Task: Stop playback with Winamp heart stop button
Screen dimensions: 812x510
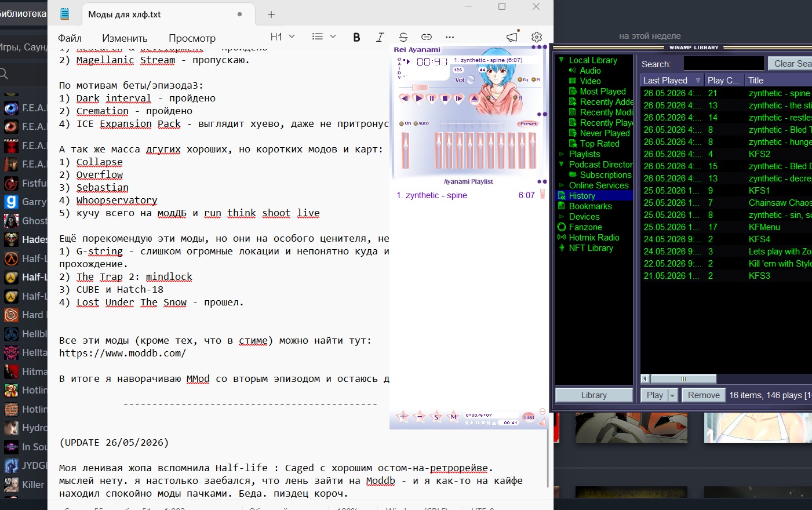Action: coord(445,99)
